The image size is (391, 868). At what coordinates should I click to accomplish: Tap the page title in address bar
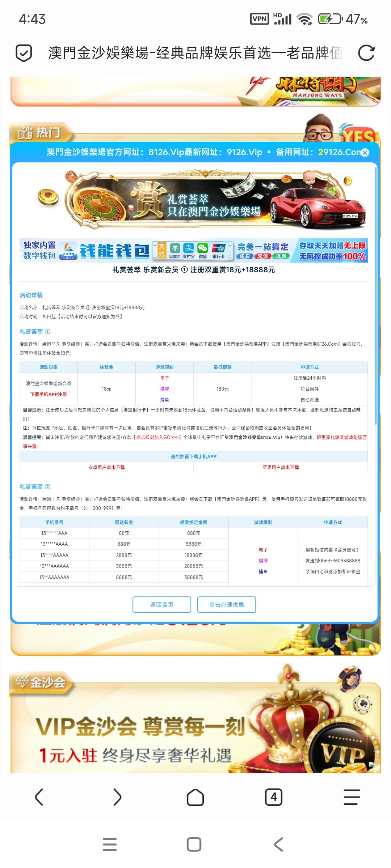point(195,53)
